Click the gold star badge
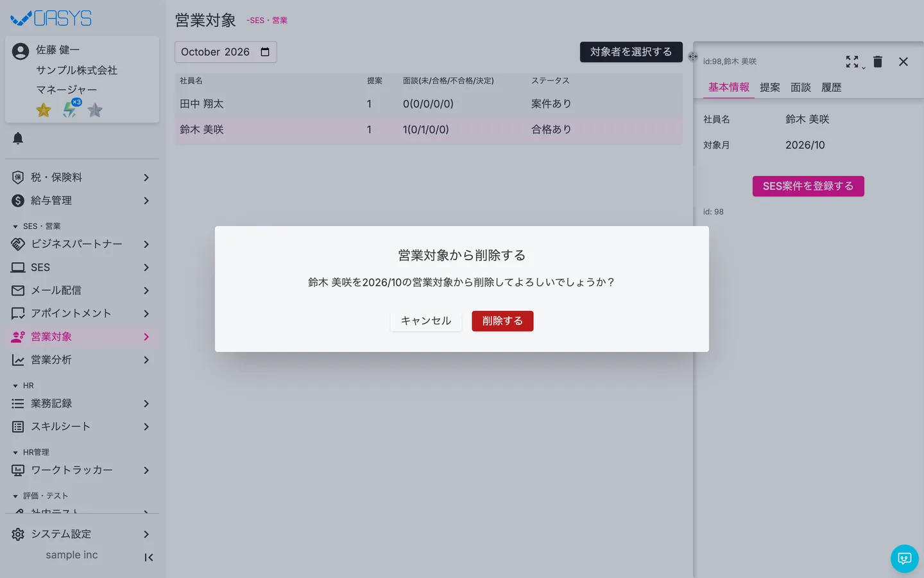 pyautogui.click(x=44, y=110)
